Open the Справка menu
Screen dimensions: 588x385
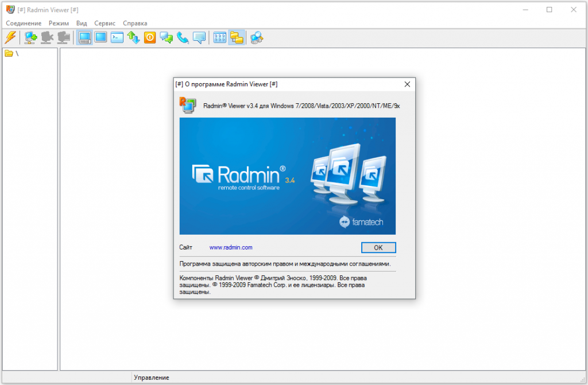pyautogui.click(x=135, y=24)
